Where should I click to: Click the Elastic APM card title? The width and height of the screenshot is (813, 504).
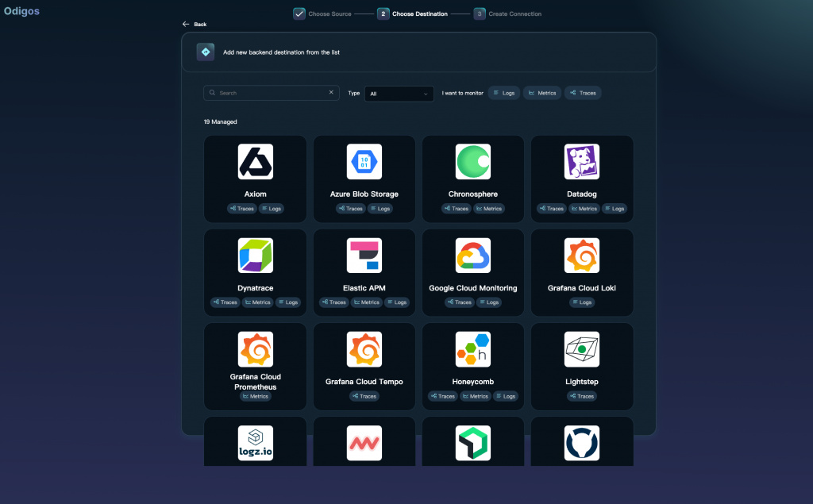(x=364, y=288)
